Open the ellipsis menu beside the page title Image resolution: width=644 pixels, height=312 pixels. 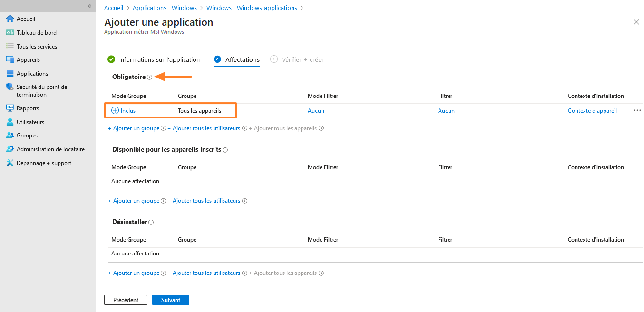(x=227, y=22)
